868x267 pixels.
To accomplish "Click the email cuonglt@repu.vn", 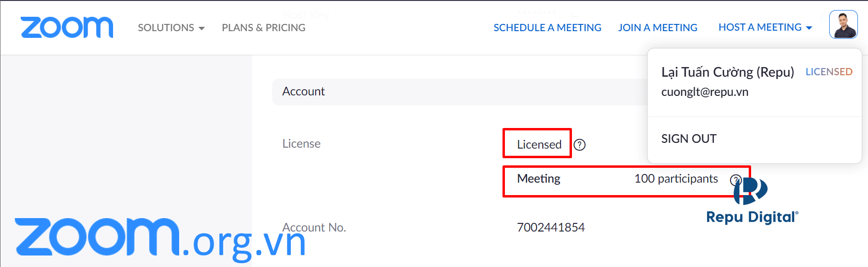I will click(x=705, y=92).
